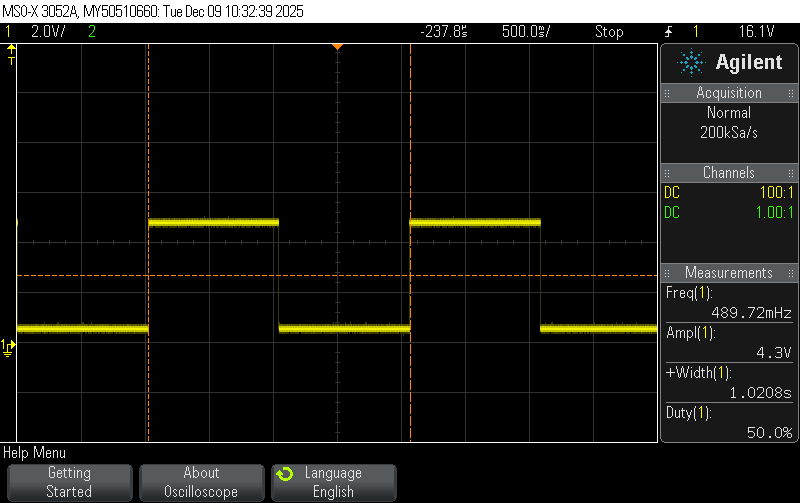
Task: Click the Agilent starburst logo icon
Action: 691,62
